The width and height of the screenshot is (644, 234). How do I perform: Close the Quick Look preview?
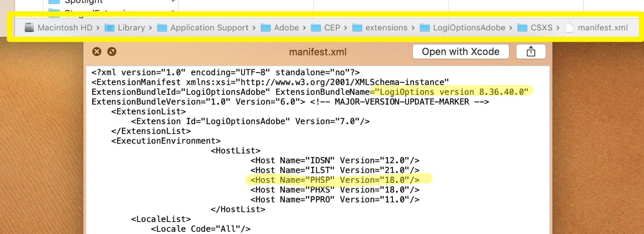coord(97,52)
